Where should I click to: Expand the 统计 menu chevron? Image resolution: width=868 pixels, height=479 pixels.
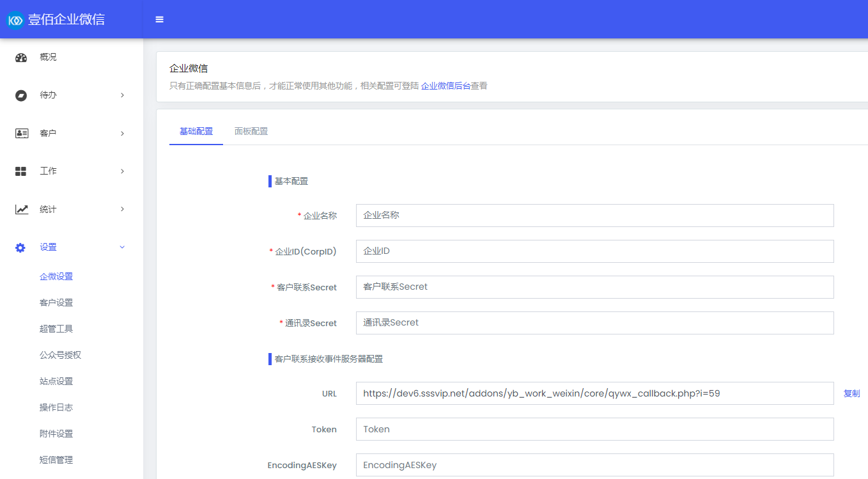[122, 209]
